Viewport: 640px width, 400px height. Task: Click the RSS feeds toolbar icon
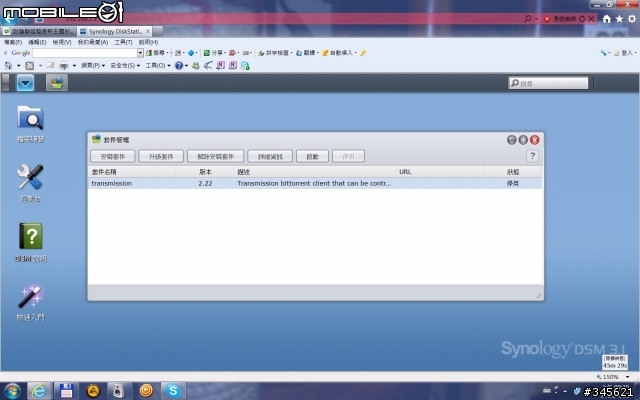point(30,65)
